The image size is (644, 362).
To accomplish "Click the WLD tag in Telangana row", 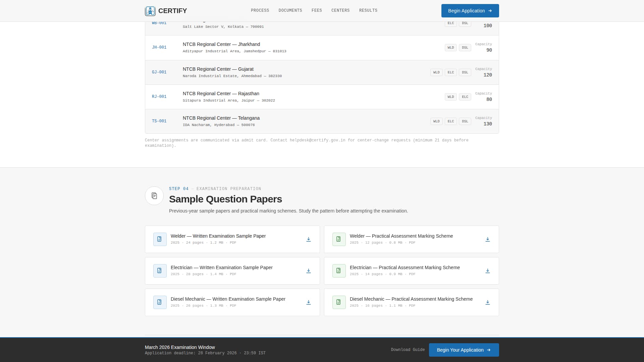I will click(436, 121).
